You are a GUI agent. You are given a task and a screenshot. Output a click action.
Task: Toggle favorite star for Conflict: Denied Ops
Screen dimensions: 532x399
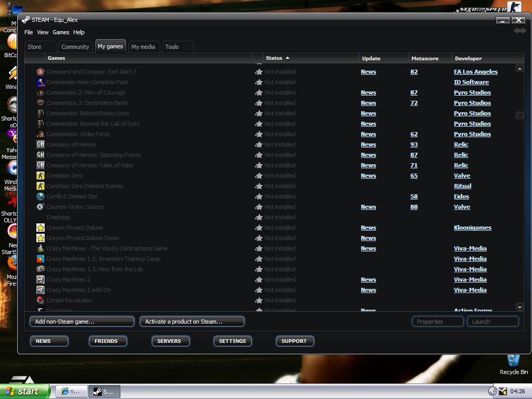click(x=259, y=196)
